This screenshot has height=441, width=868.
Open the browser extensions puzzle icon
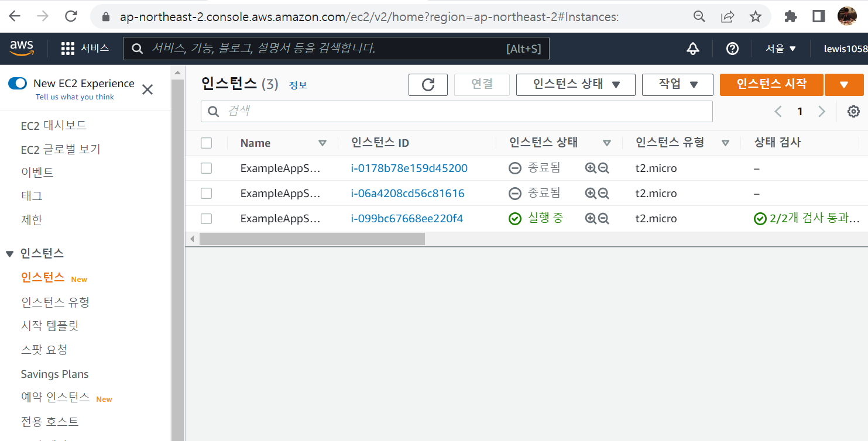(791, 16)
